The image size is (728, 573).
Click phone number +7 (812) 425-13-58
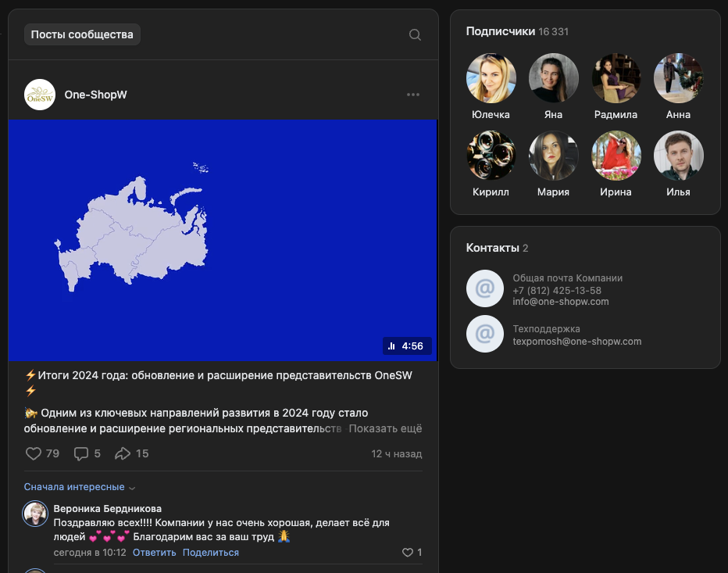tap(557, 291)
